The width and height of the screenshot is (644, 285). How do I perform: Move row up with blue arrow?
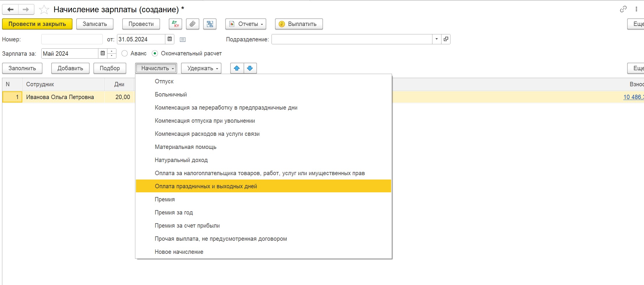237,68
